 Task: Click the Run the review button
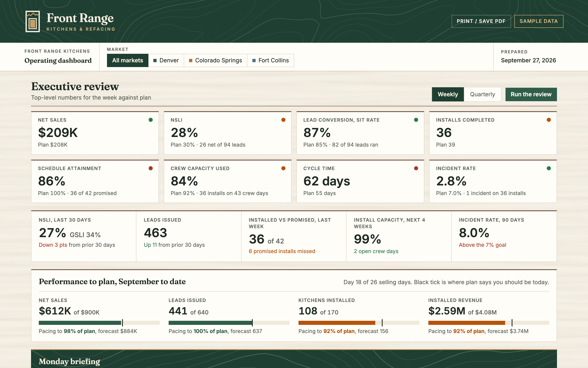pyautogui.click(x=531, y=94)
